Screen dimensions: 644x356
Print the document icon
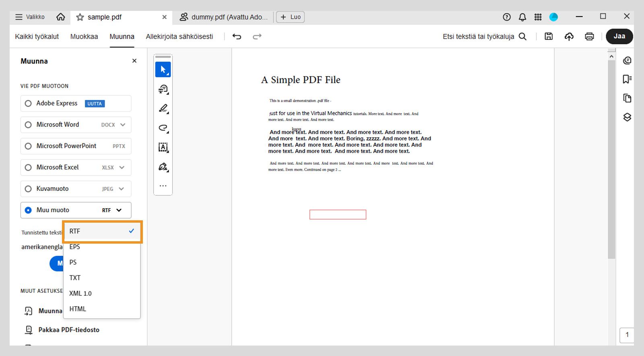(x=589, y=37)
